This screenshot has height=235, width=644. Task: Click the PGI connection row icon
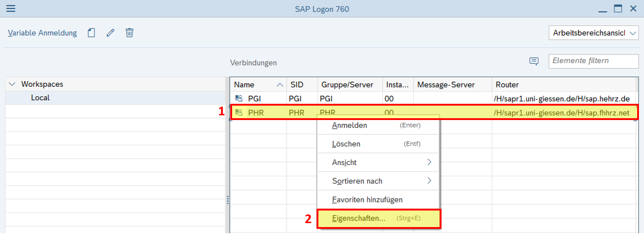(239, 98)
